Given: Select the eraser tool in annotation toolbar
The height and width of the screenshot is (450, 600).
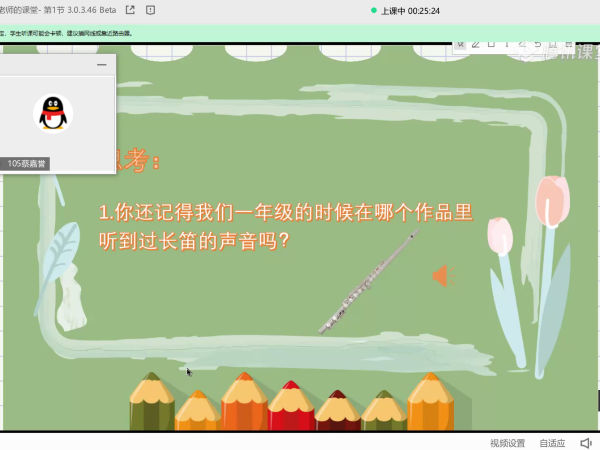Looking at the screenshot, I should pos(523,44).
